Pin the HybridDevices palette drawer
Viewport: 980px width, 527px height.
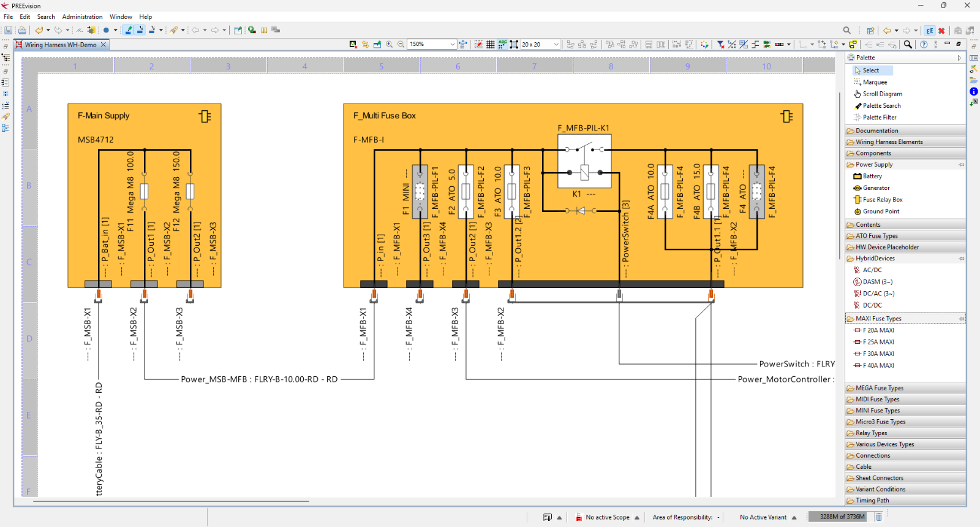click(962, 259)
